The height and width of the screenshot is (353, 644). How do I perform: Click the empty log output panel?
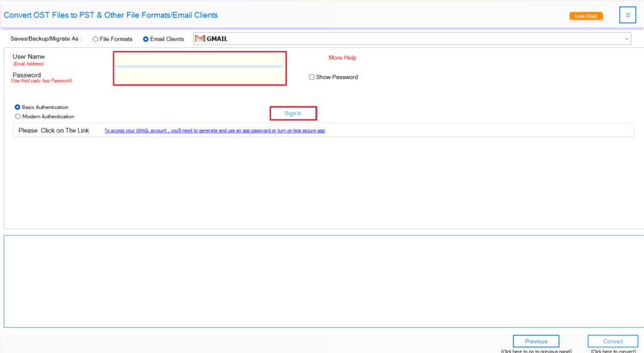coord(324,281)
